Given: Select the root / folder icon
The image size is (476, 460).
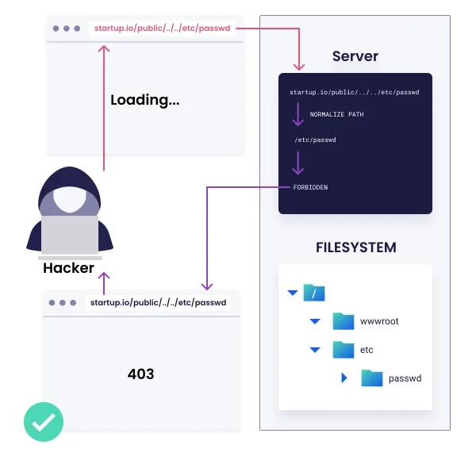Looking at the screenshot, I should (314, 293).
